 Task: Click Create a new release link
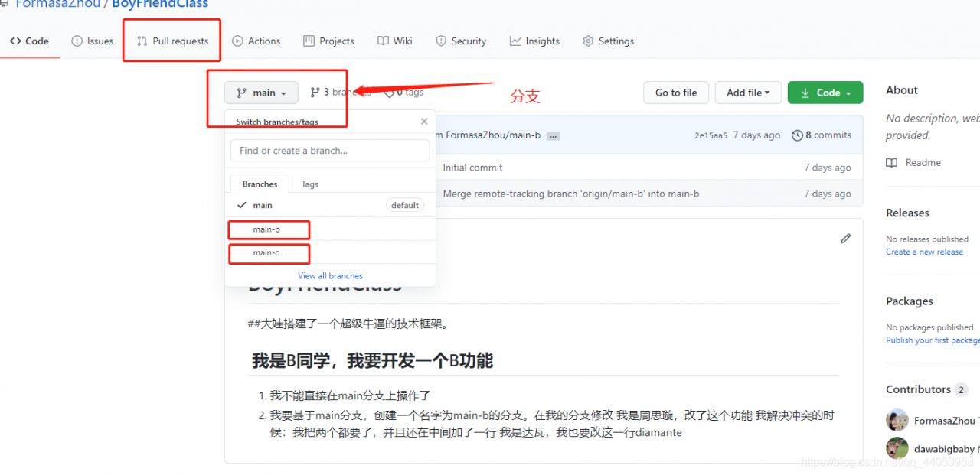pos(924,252)
